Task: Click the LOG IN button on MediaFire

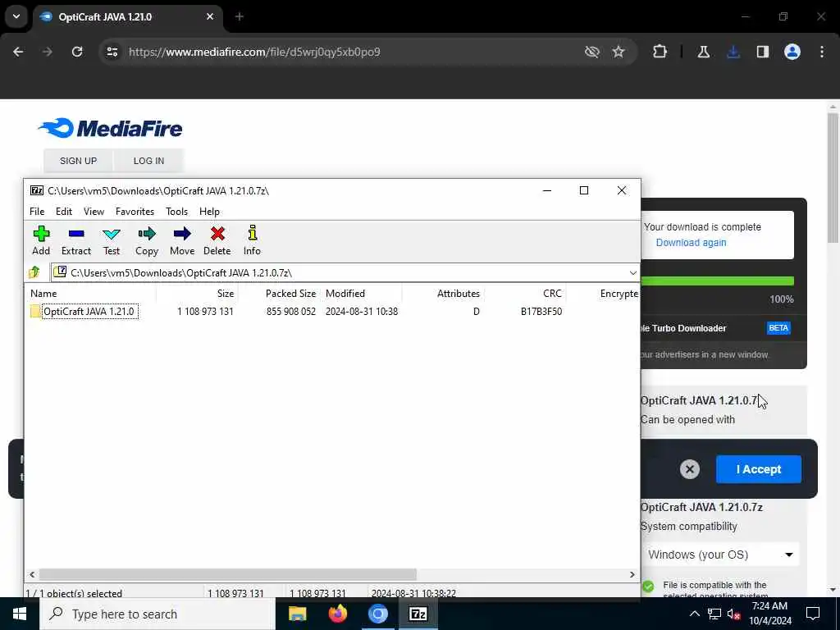Action: (149, 161)
